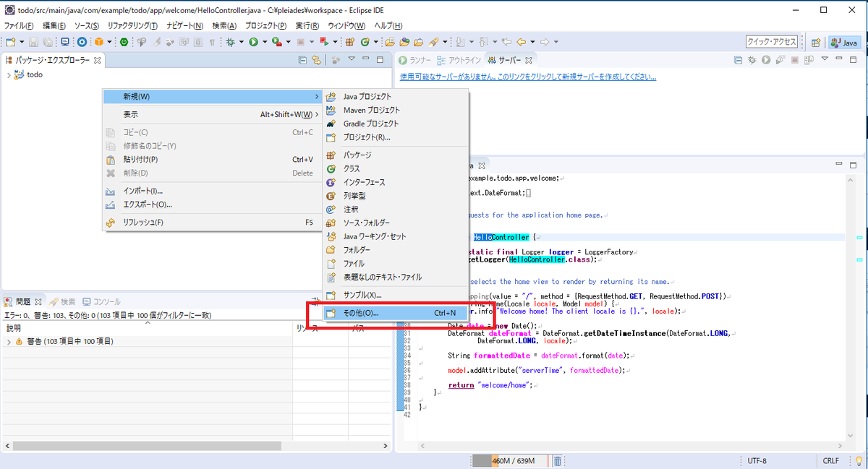Click the Run toolbar icon

point(253,42)
